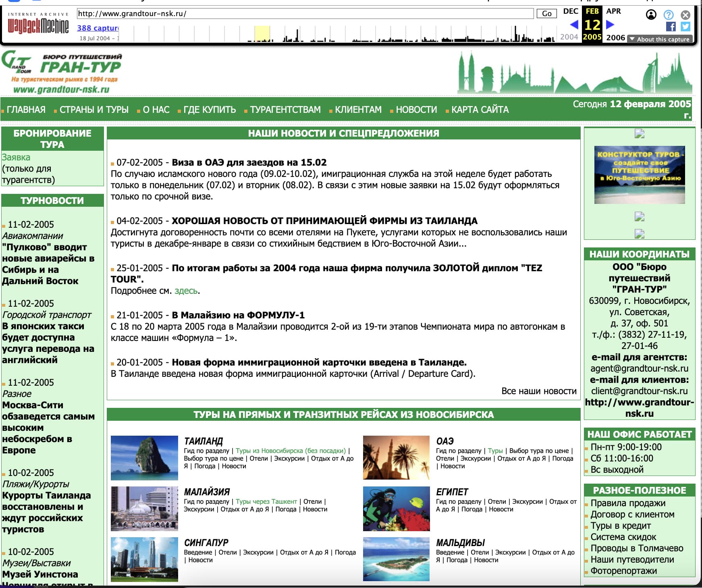Open японских такси news item
This screenshot has width=702, height=588.
click(x=48, y=343)
